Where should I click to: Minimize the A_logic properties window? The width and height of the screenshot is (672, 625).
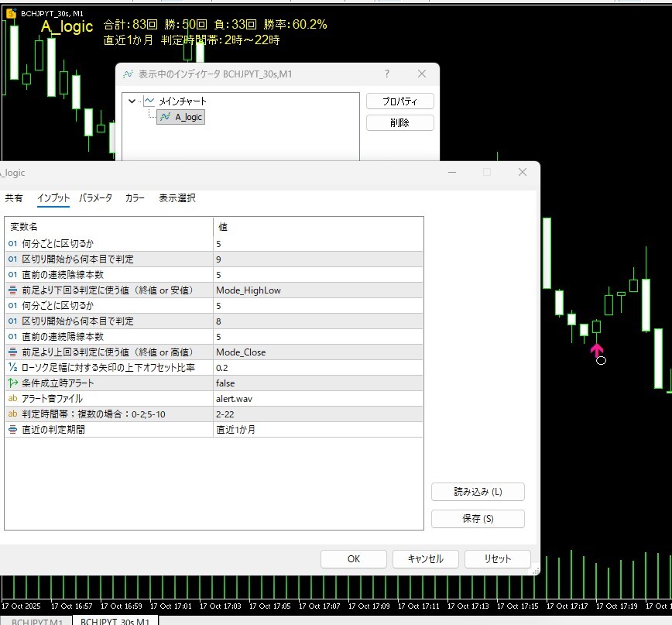[452, 173]
